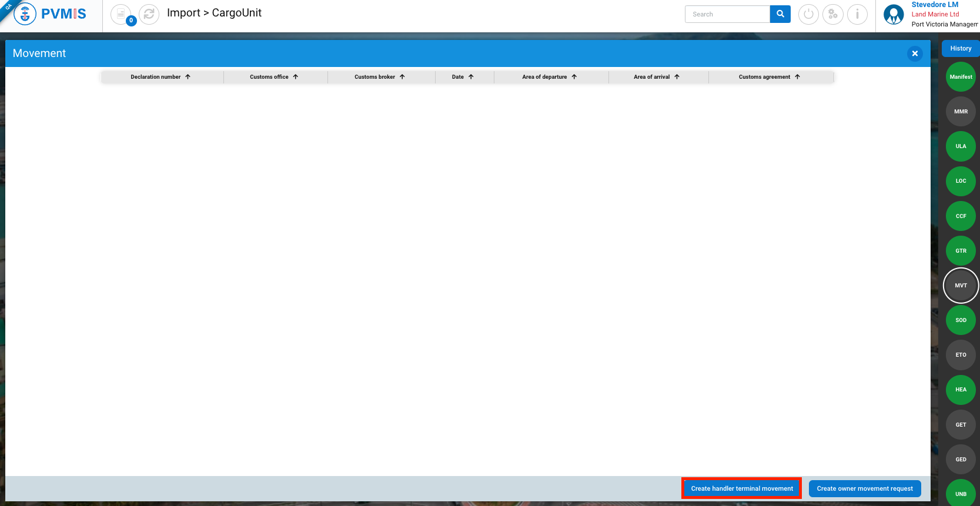Select the GTR step circle
Screen dimensions: 980x506
click(961, 251)
